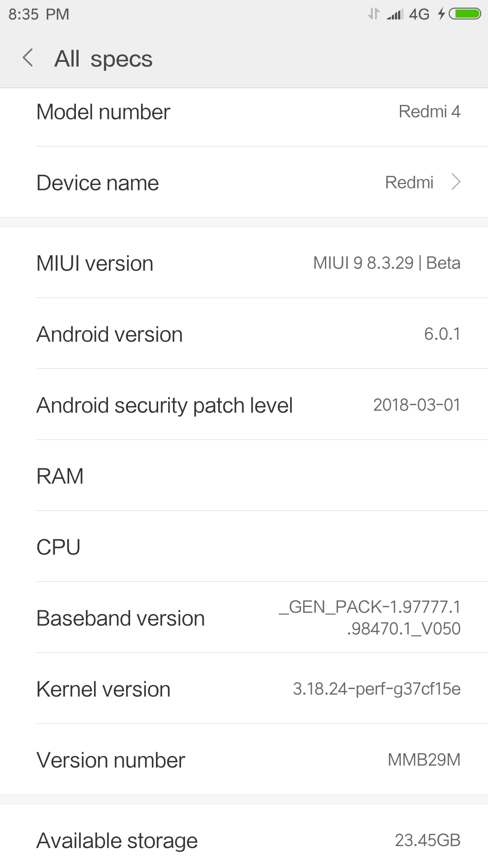The width and height of the screenshot is (488, 868).
Task: Tap Baseband version entry
Action: [x=244, y=618]
